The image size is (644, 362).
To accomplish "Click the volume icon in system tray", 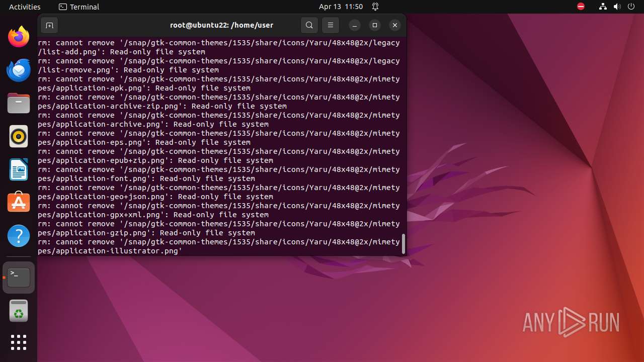I will point(617,7).
